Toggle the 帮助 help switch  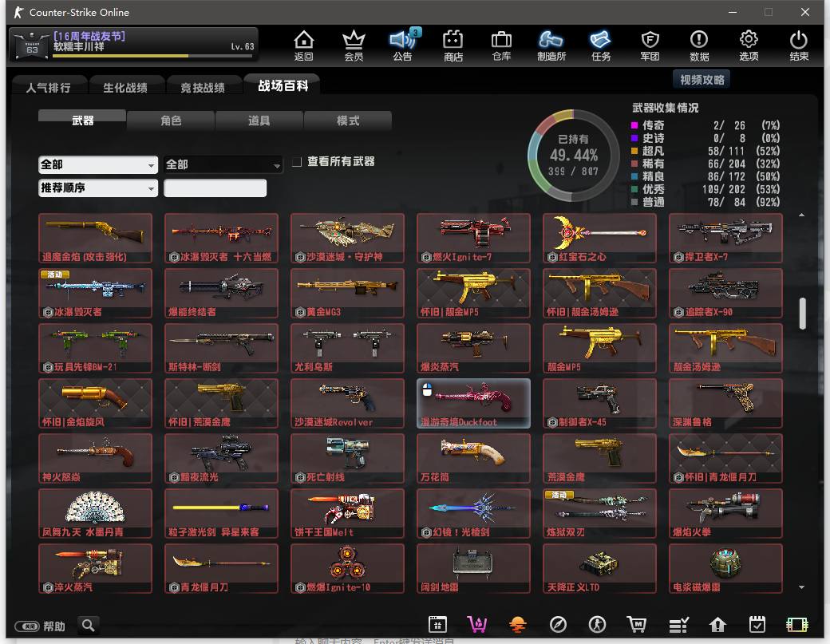click(x=27, y=626)
